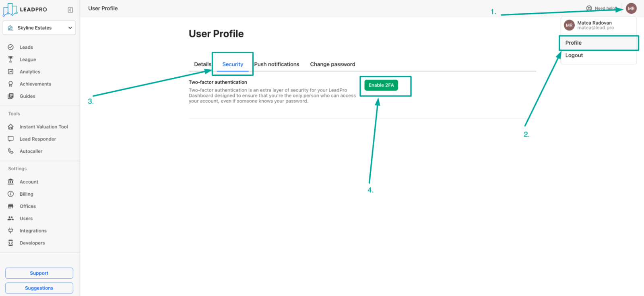
Task: Open the Push notifications tab
Action: coord(277,64)
